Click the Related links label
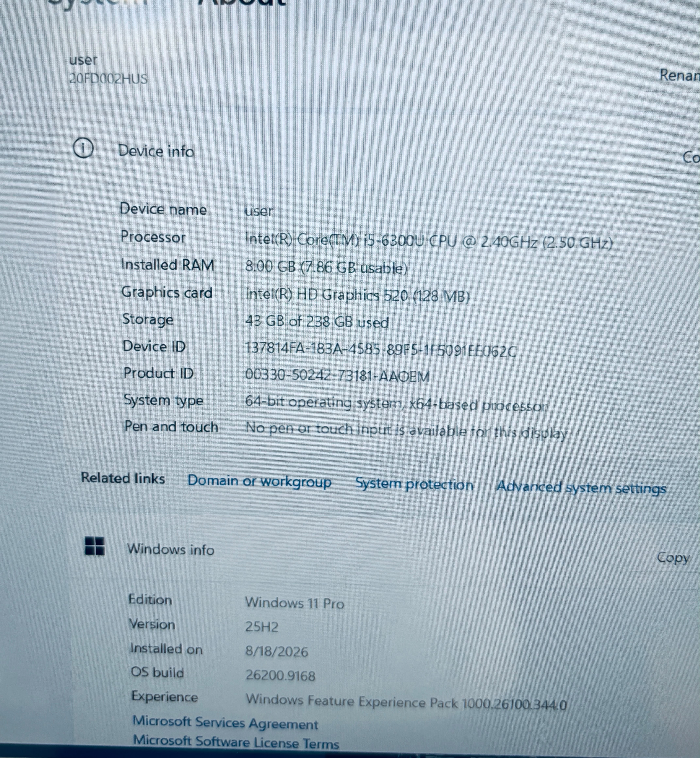700x758 pixels. tap(123, 478)
